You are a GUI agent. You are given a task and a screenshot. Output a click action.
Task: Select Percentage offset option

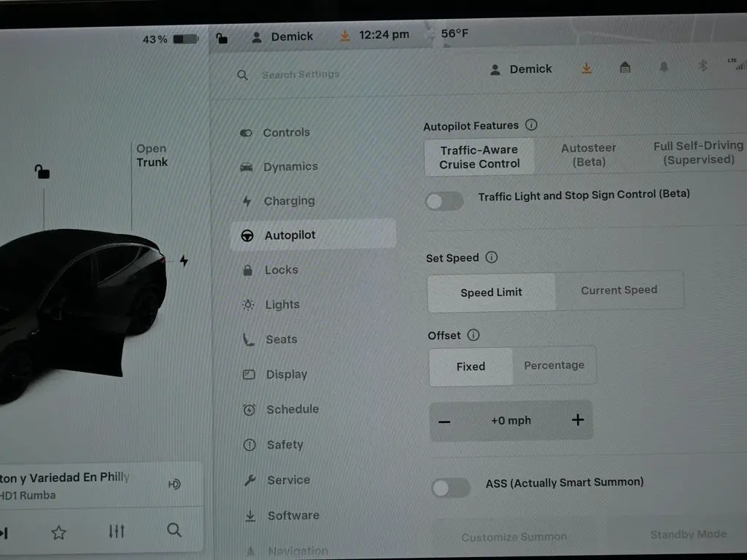click(x=554, y=365)
